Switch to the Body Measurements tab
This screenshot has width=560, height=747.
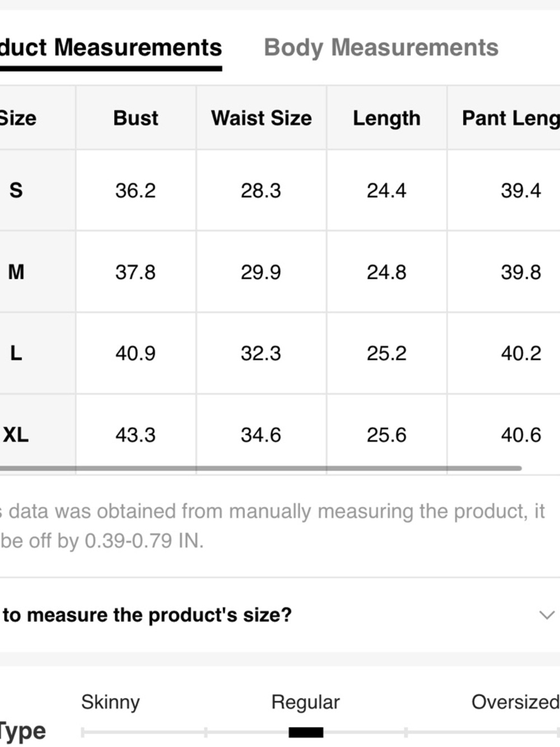[x=381, y=48]
